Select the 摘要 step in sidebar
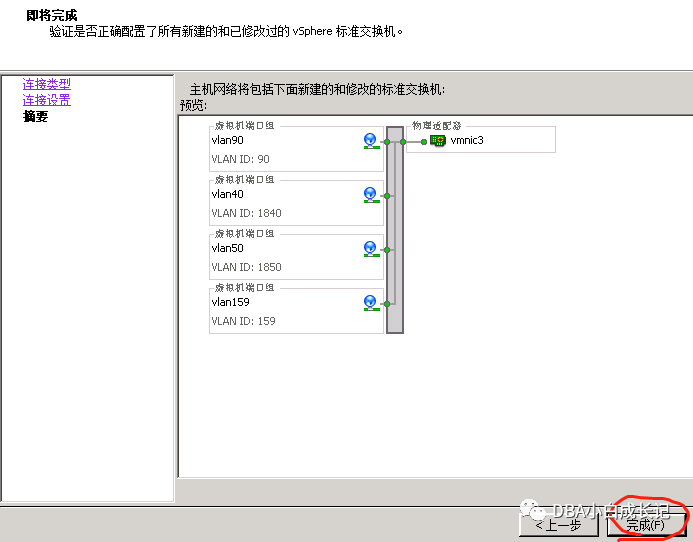This screenshot has width=693, height=542. (x=35, y=116)
